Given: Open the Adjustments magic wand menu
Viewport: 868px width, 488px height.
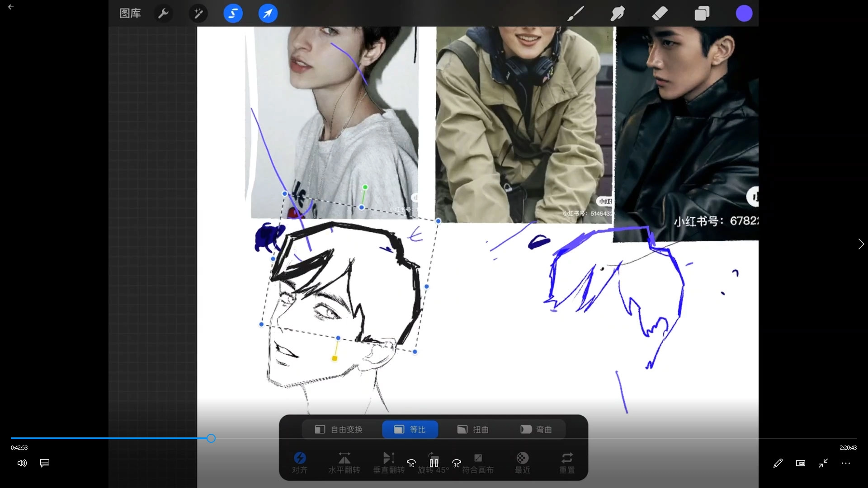Looking at the screenshot, I should 198,14.
